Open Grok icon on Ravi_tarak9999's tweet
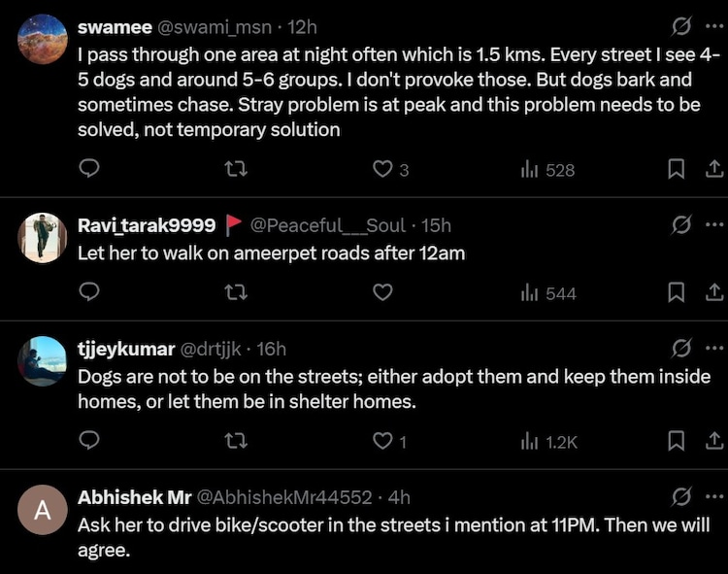Screen dimensions: 728x574 tap(682, 225)
